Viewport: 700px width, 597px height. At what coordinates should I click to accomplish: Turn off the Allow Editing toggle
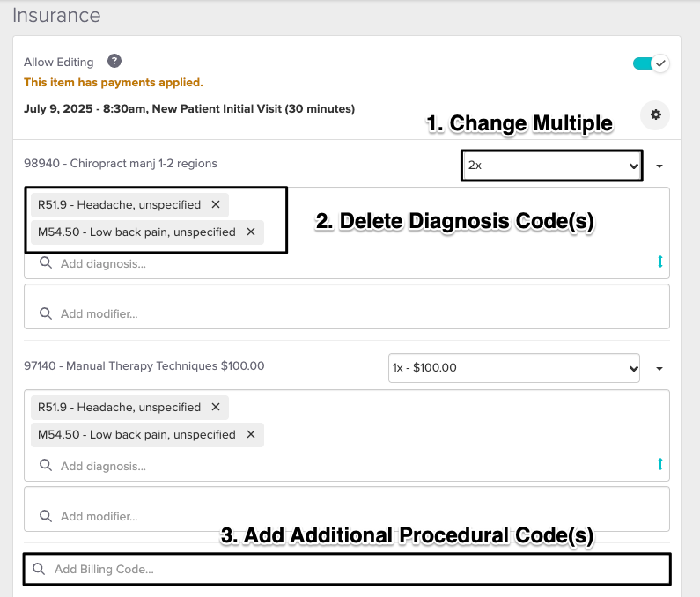tap(651, 63)
